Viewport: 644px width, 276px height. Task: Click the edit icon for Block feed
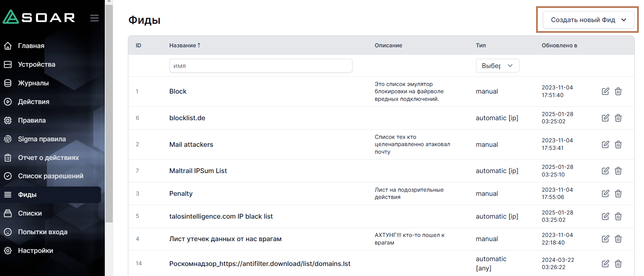pyautogui.click(x=605, y=92)
